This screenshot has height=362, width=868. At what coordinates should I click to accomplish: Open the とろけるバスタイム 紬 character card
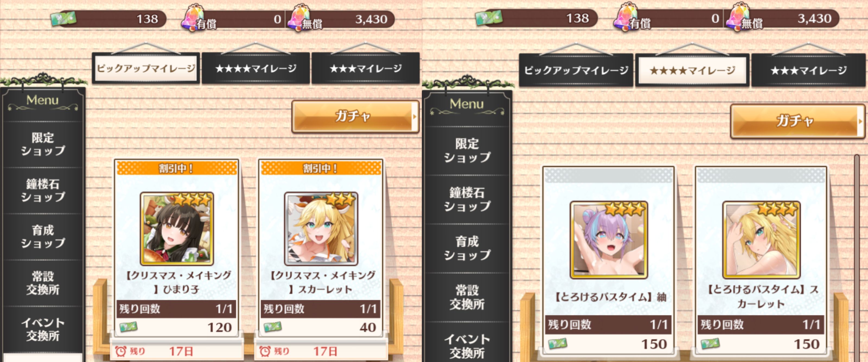coord(608,240)
